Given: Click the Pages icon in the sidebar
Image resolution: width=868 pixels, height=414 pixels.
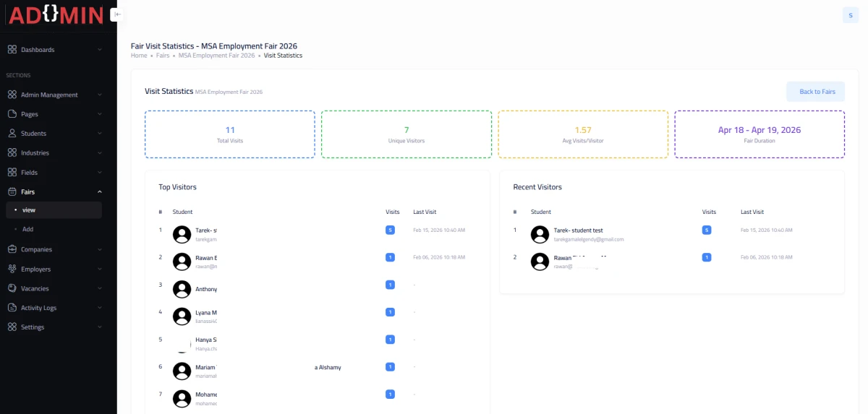Looking at the screenshot, I should [x=12, y=114].
